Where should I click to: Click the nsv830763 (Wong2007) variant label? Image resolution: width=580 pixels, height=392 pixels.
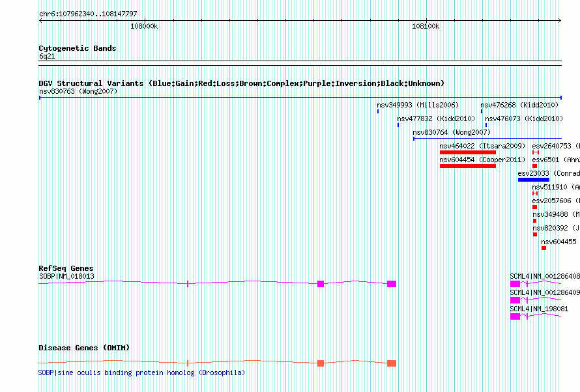tap(78, 91)
